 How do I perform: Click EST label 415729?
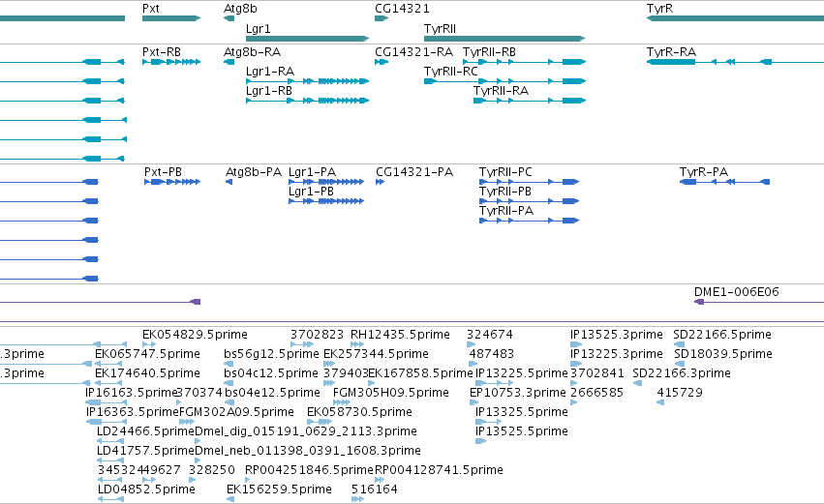pyautogui.click(x=680, y=393)
